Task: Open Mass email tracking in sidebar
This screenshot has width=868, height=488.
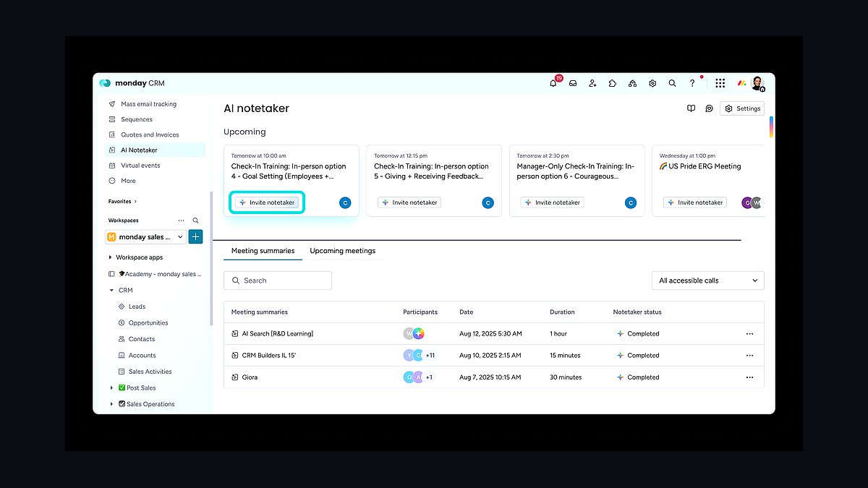Action: pyautogui.click(x=148, y=104)
